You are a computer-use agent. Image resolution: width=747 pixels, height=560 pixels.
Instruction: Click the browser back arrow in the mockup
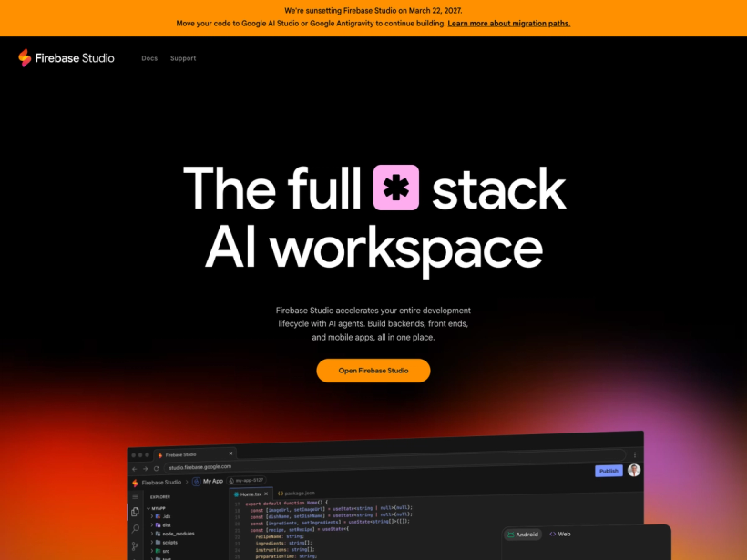pyautogui.click(x=134, y=469)
